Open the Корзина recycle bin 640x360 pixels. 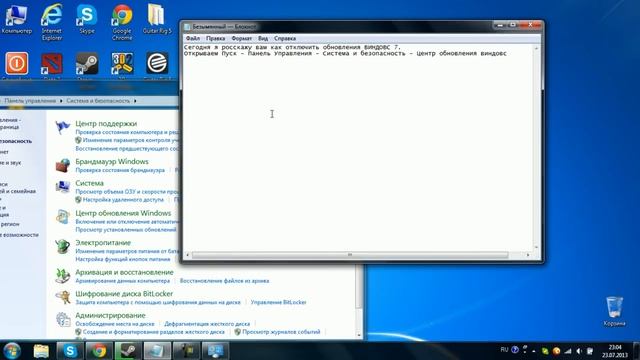614,311
